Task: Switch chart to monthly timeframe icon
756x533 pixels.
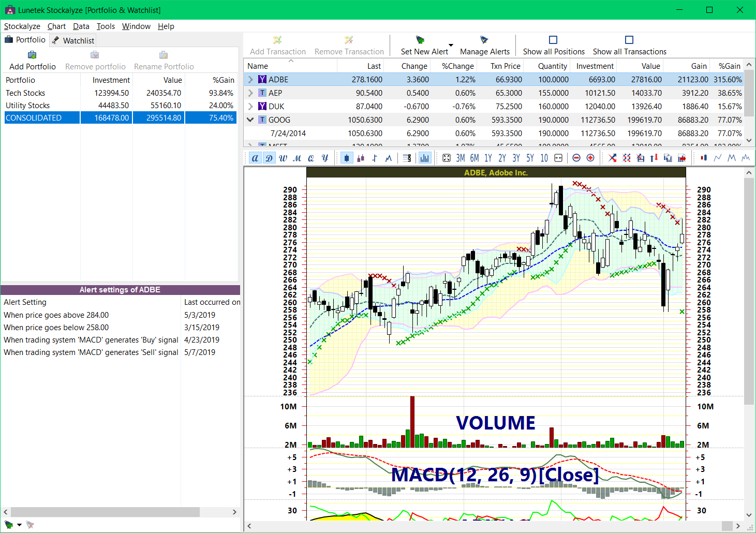Action: [297, 158]
